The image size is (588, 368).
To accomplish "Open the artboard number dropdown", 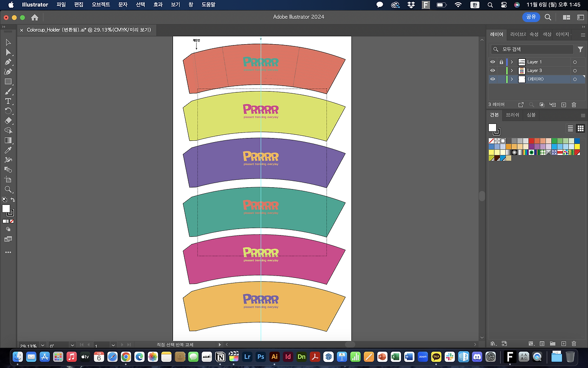I will (x=113, y=345).
